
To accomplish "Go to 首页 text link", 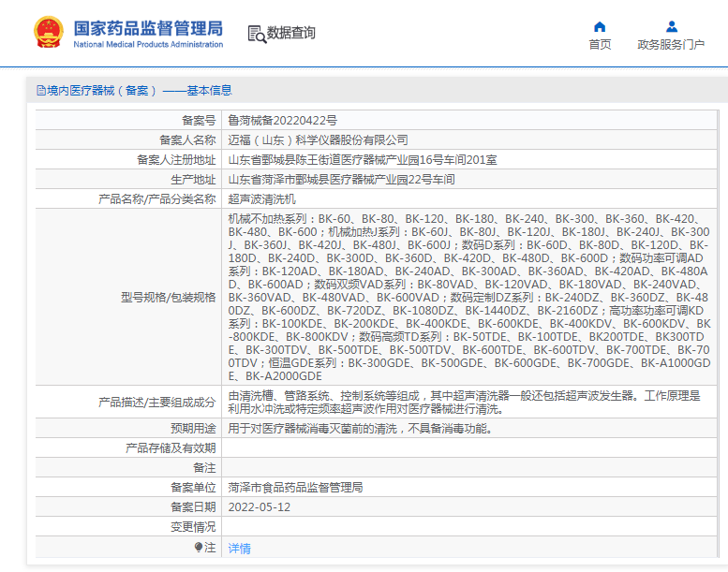I will coord(600,45).
